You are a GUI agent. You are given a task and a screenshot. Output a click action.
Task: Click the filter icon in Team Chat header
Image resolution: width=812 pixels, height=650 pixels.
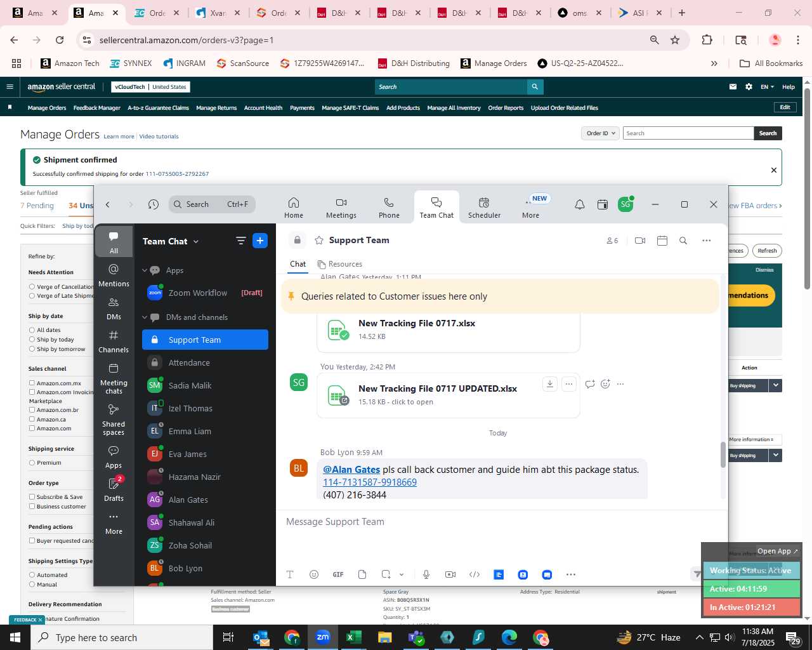click(x=240, y=241)
